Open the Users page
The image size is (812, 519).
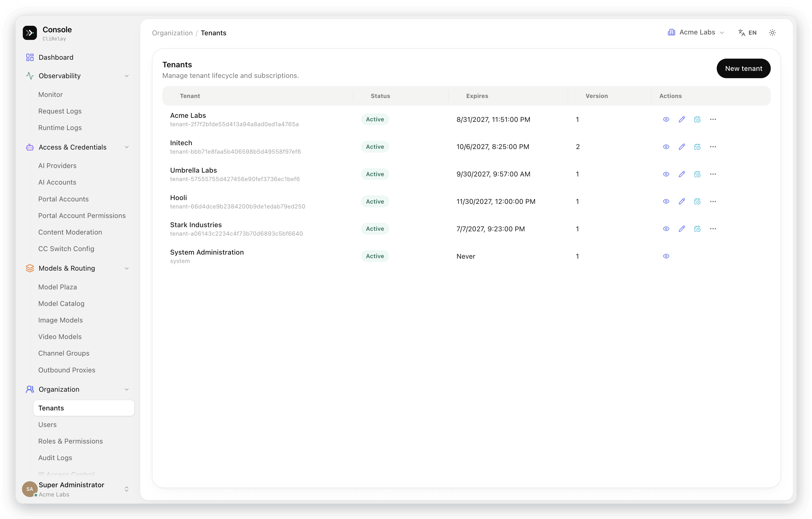coord(47,425)
